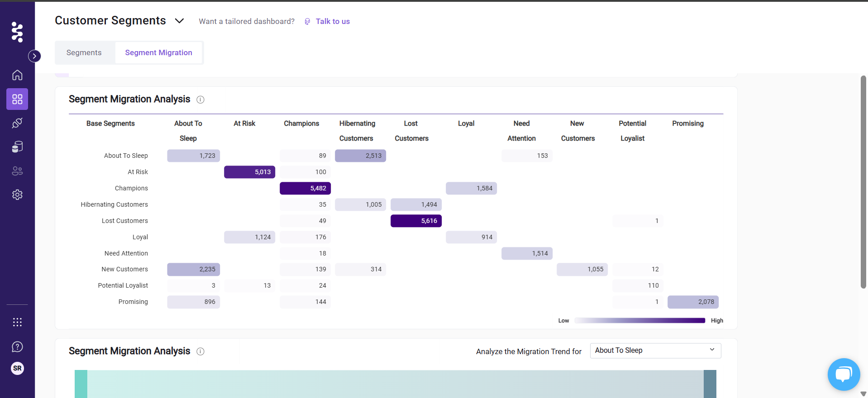The image size is (868, 398).
Task: Click the rocket campaigns icon in sidebar
Action: 17,123
